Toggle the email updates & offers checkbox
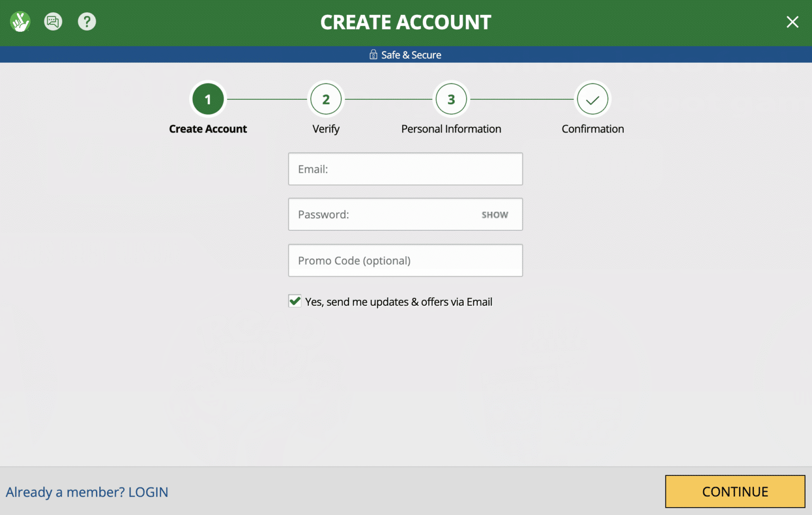The width and height of the screenshot is (812, 515). click(x=294, y=301)
